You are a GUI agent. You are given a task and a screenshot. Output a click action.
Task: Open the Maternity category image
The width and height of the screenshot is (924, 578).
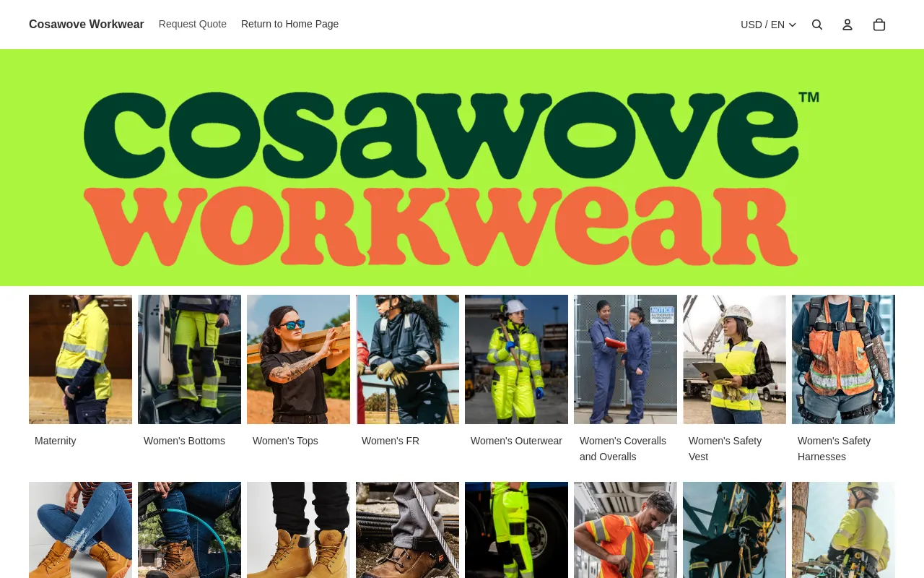pos(80,359)
